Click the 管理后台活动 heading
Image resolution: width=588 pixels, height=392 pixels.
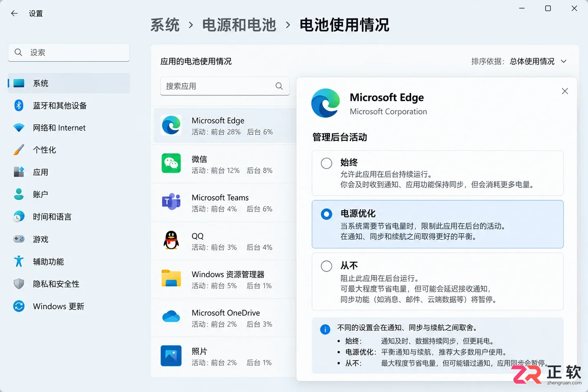click(340, 137)
